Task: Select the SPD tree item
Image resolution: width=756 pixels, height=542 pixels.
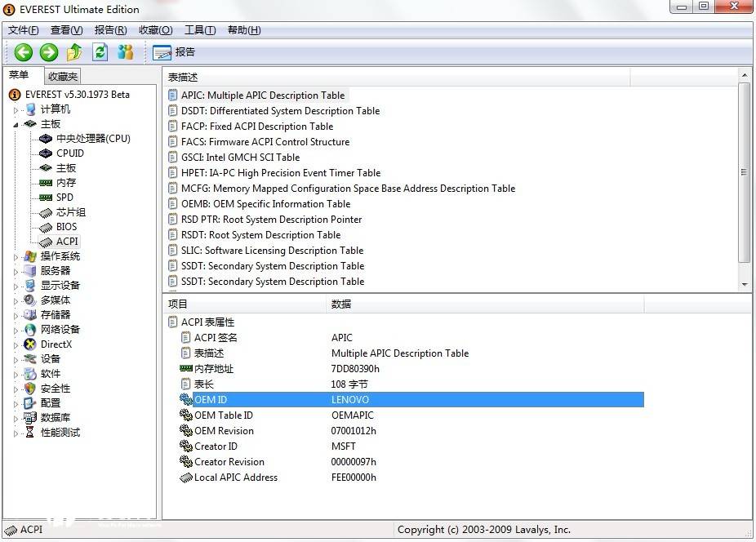Action: (x=64, y=198)
